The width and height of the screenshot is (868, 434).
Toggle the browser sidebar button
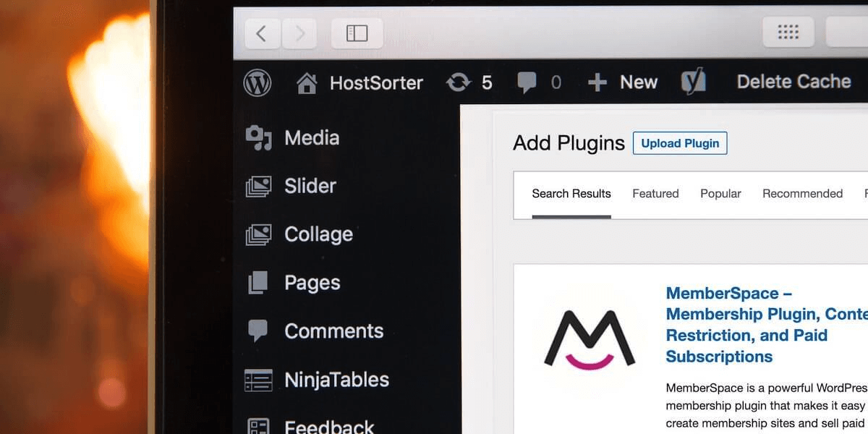(357, 33)
